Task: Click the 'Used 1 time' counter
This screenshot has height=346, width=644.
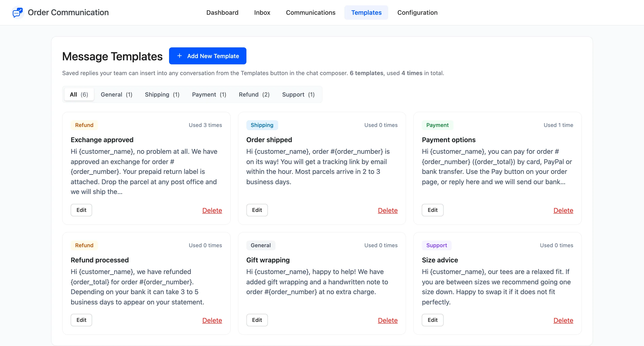Action: click(558, 125)
